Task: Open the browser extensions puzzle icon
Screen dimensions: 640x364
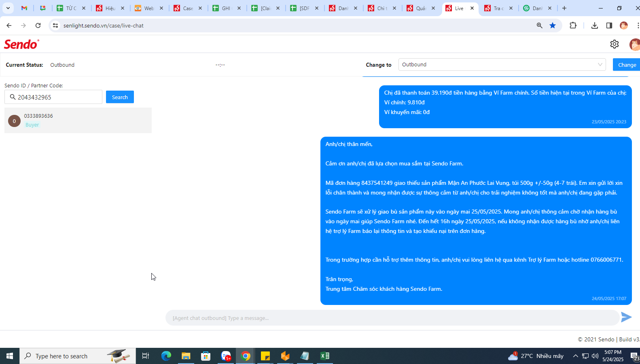Action: point(573,25)
